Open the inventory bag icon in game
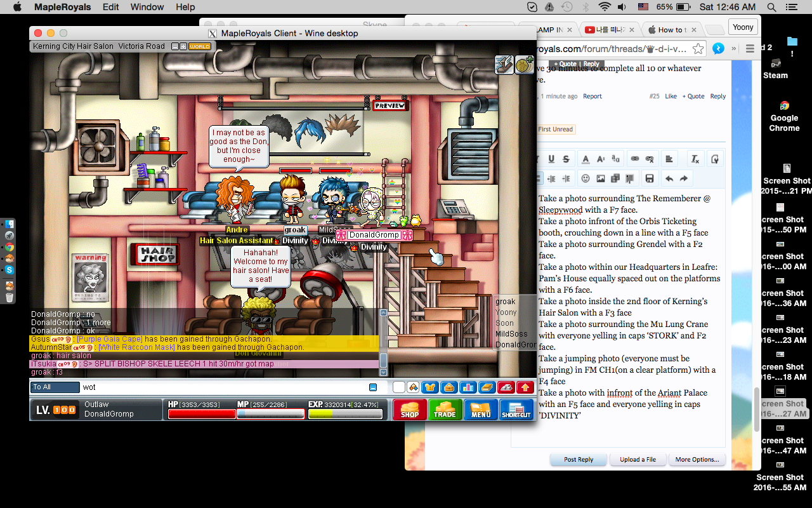 (x=449, y=387)
